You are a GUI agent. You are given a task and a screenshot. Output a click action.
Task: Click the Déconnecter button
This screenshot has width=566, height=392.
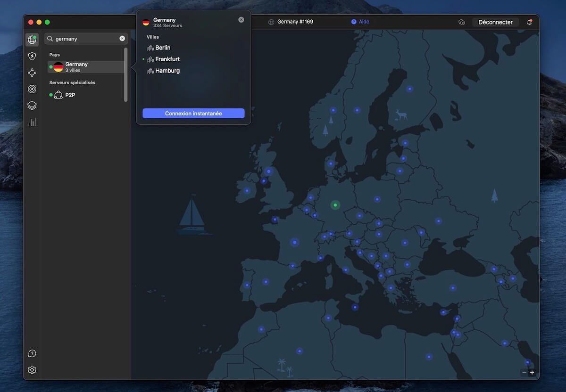495,22
